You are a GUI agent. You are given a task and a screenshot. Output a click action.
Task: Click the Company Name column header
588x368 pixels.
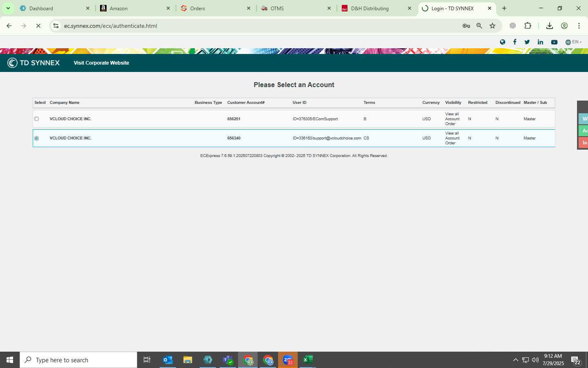point(65,103)
